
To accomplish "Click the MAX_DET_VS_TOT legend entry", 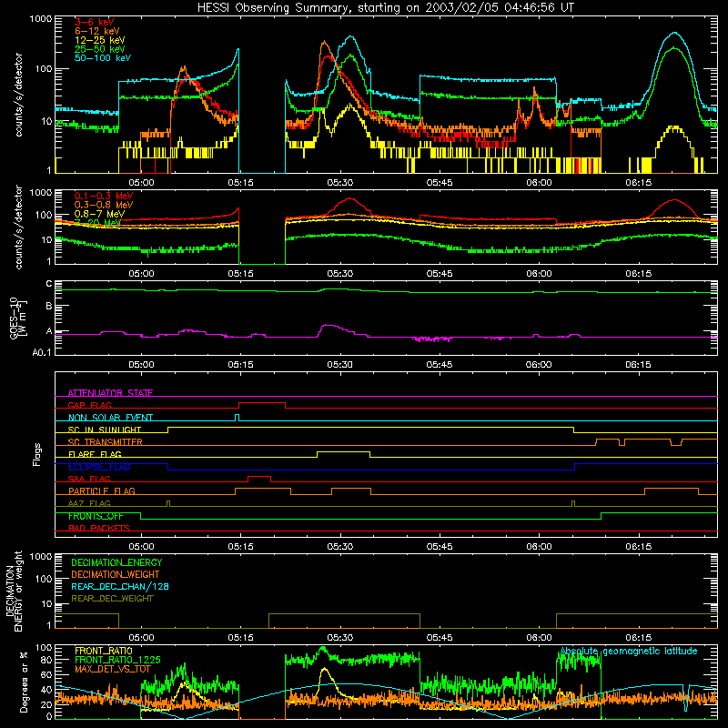I will [113, 669].
